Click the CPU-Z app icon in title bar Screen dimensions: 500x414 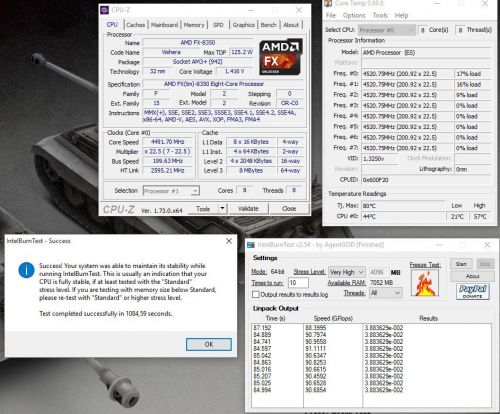pos(104,10)
